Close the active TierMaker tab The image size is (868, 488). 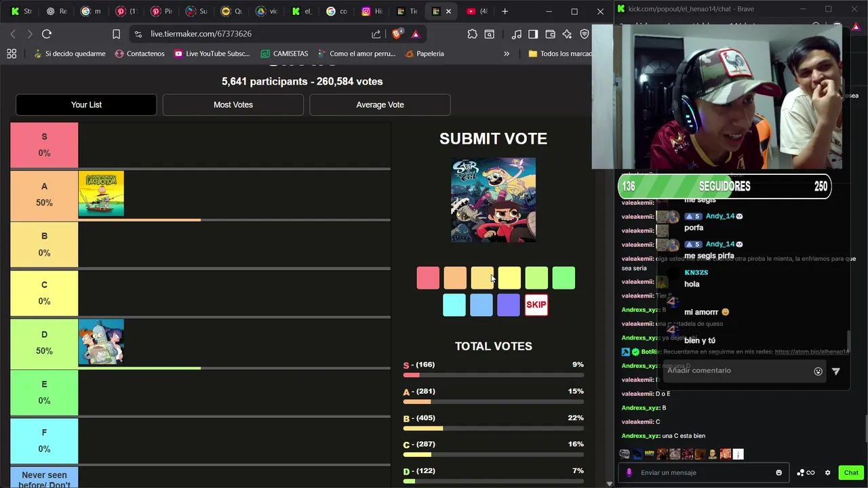(x=448, y=12)
